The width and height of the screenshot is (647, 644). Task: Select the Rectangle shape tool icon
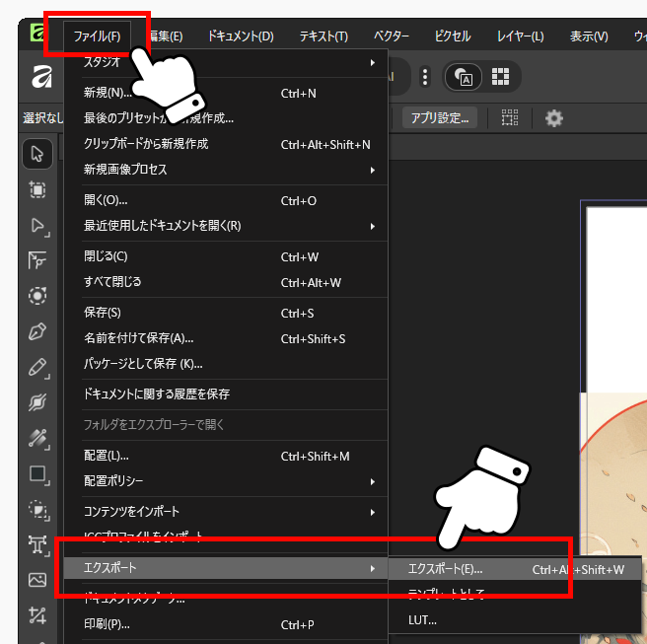pos(38,474)
